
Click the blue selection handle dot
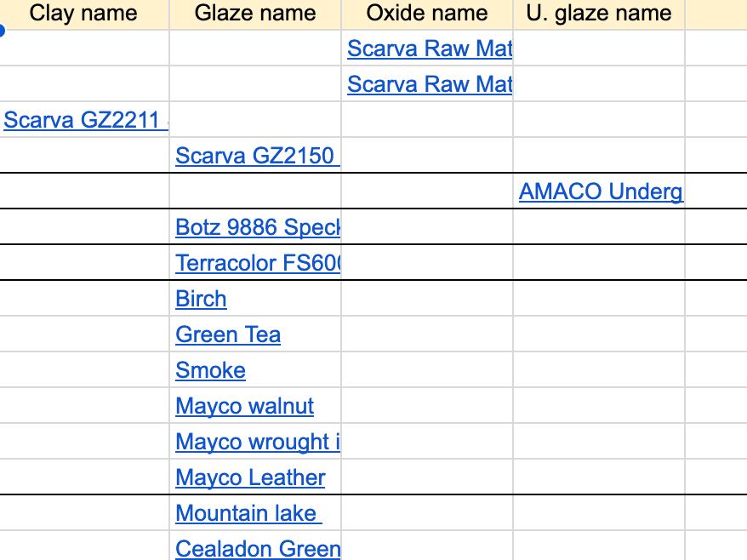2,31
